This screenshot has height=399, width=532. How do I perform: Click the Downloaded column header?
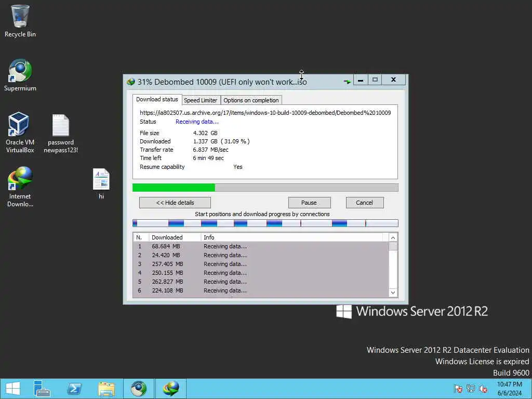175,237
